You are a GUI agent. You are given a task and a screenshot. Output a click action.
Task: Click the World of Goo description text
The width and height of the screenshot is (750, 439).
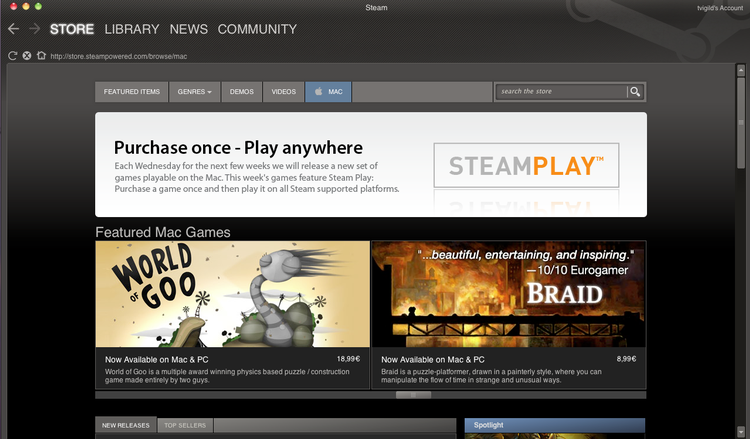pos(227,376)
